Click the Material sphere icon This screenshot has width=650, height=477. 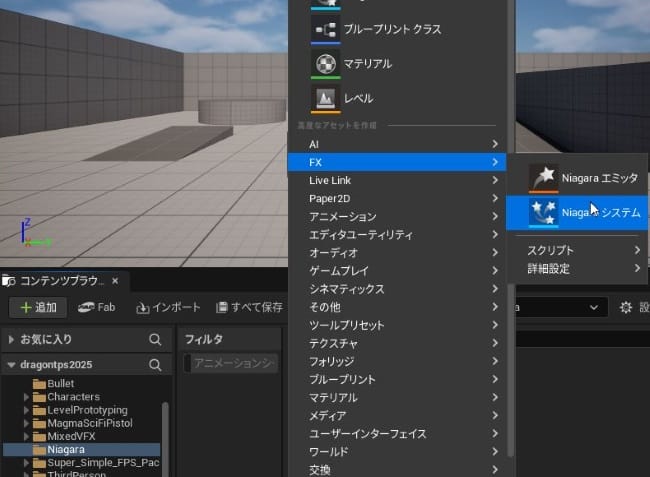point(325,64)
